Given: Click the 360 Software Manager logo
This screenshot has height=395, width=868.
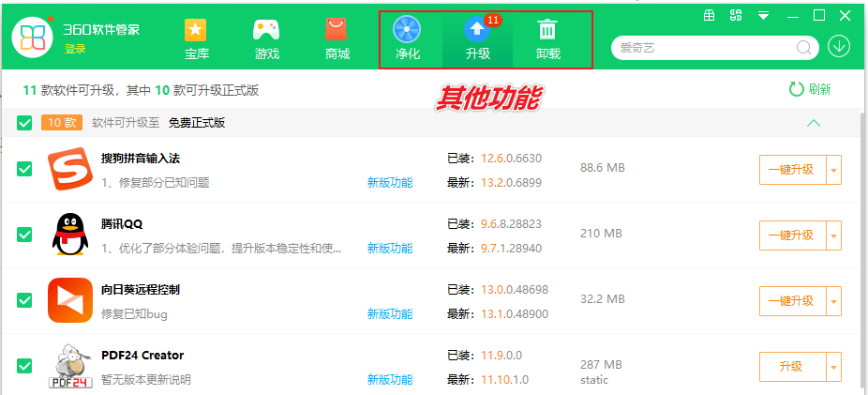Looking at the screenshot, I should tap(33, 38).
